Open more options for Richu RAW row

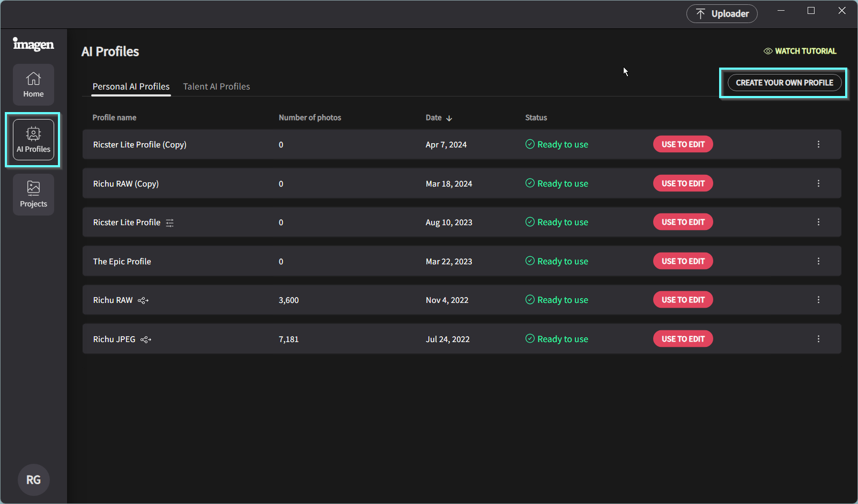pos(818,300)
